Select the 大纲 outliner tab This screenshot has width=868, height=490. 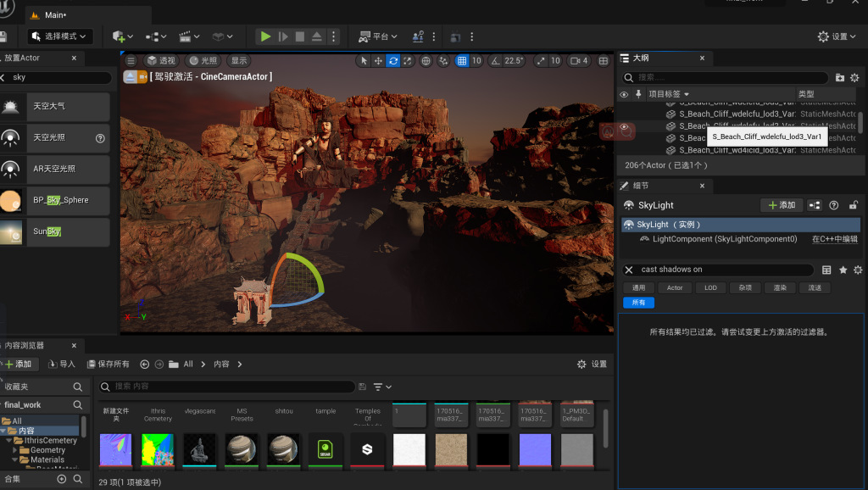[641, 58]
